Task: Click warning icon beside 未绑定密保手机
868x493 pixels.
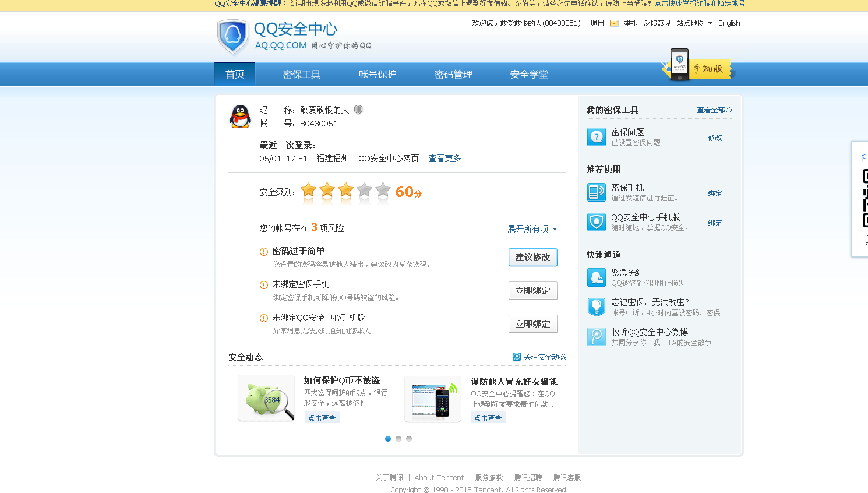Action: coord(264,285)
